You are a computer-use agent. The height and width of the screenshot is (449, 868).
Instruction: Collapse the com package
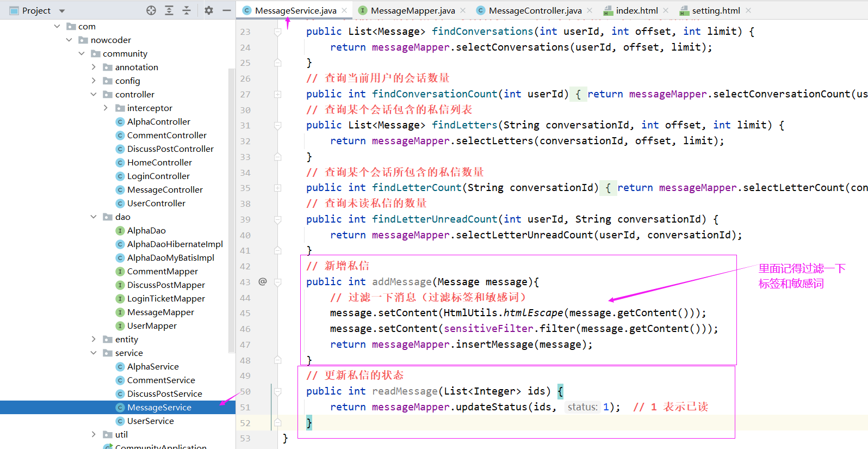[x=57, y=26]
